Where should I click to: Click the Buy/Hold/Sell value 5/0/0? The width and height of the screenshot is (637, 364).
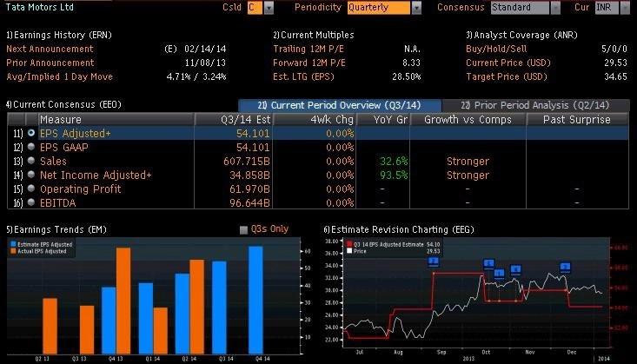(614, 49)
